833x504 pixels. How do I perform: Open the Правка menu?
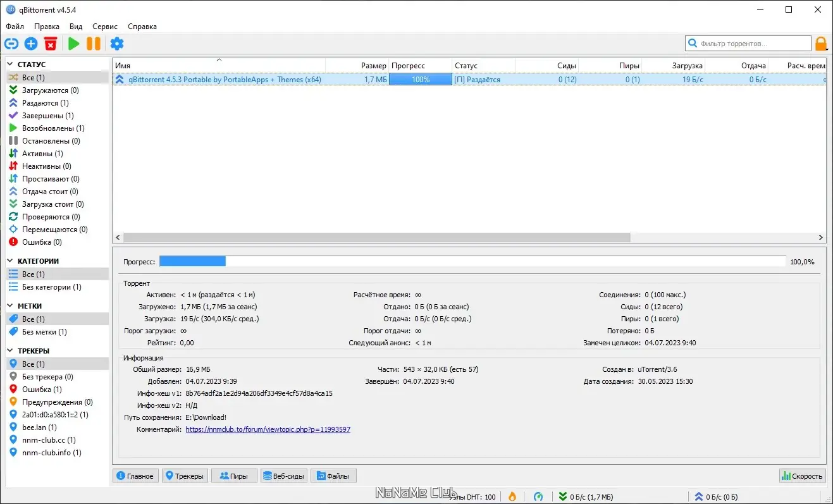47,27
